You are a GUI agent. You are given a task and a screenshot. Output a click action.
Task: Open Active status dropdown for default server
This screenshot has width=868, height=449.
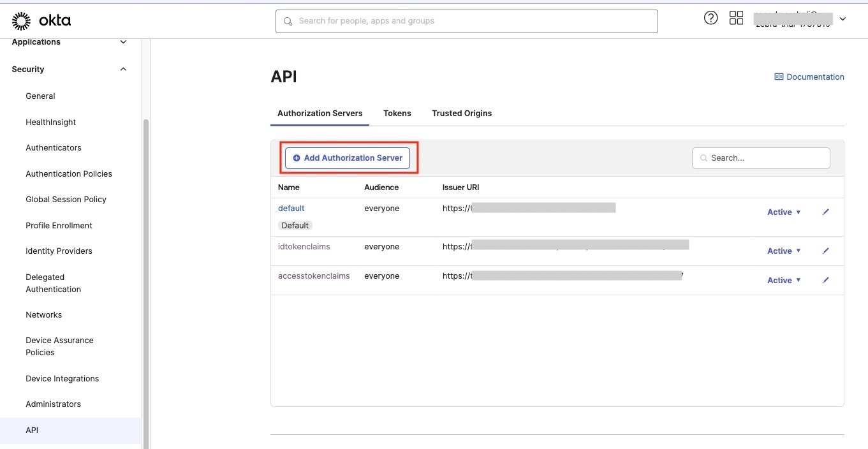click(x=784, y=212)
